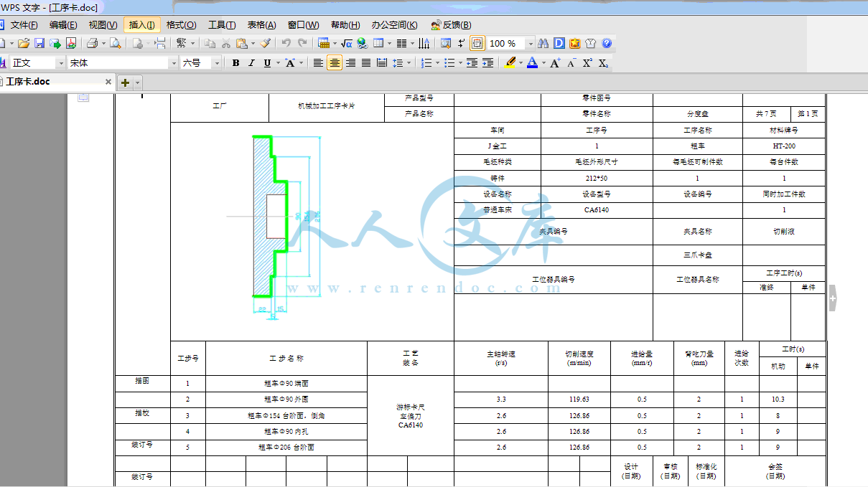This screenshot has height=487, width=868.
Task: Open print preview
Action: pos(116,43)
